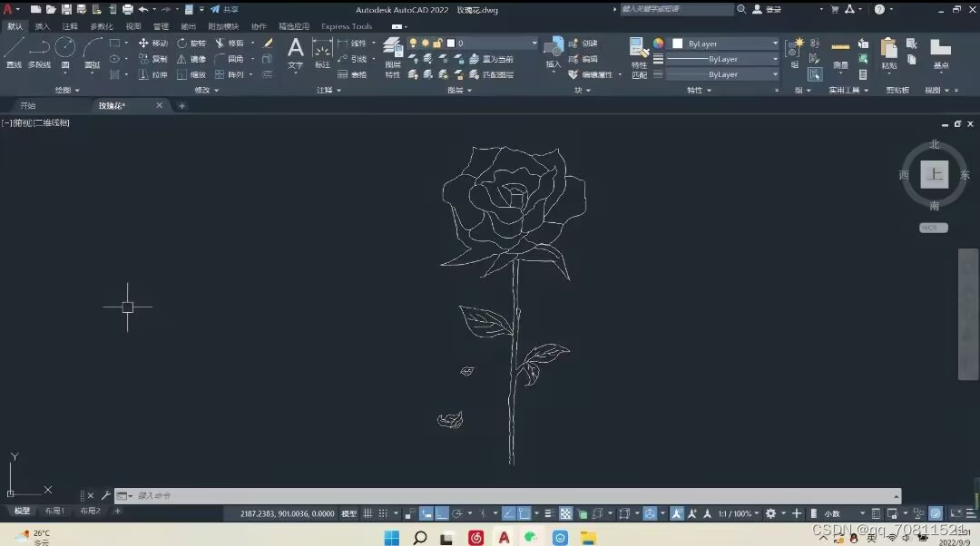Toggle grid display in status bar
The height and width of the screenshot is (546, 980).
367,513
